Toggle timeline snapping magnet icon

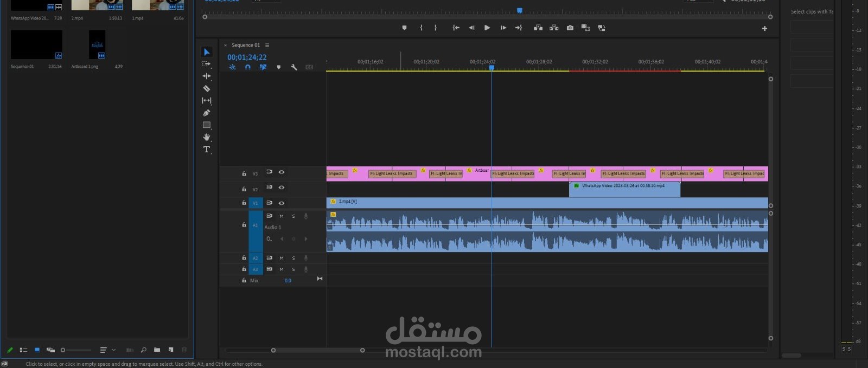248,67
